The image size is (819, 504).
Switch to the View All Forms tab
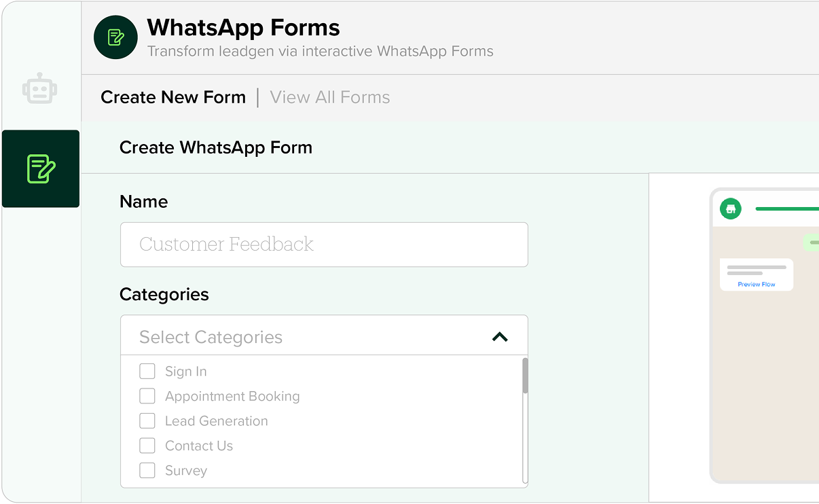click(330, 97)
